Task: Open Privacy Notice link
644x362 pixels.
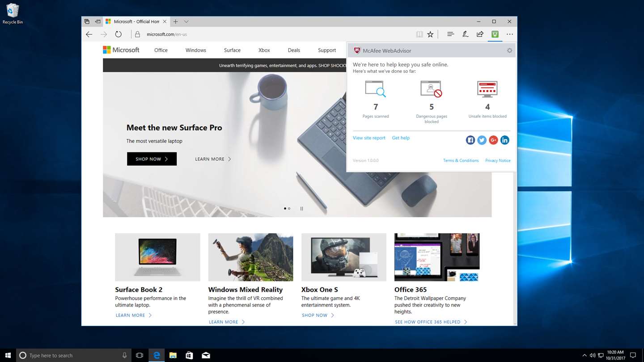Action: pyautogui.click(x=498, y=160)
